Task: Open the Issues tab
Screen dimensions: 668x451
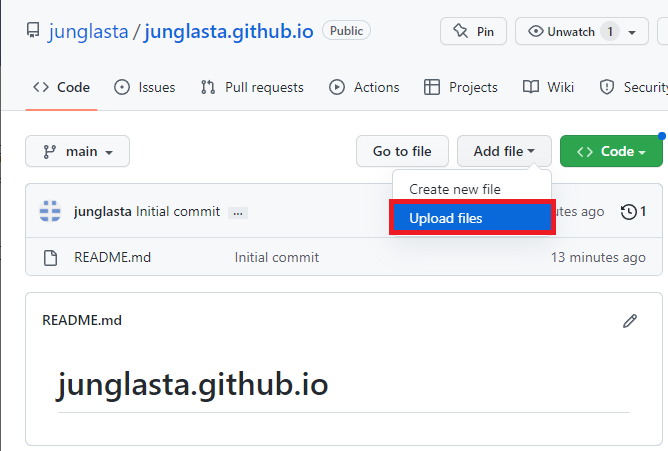Action: point(145,87)
